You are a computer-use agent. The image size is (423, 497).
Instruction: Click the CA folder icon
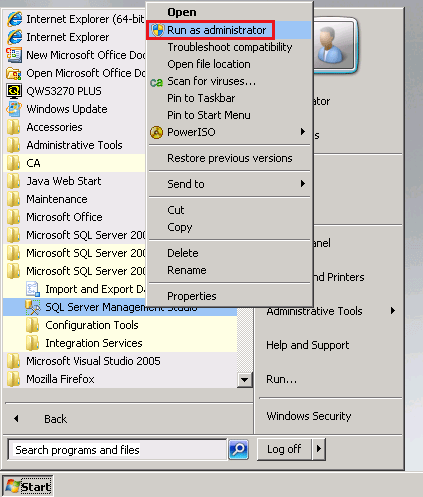pyautogui.click(x=13, y=163)
